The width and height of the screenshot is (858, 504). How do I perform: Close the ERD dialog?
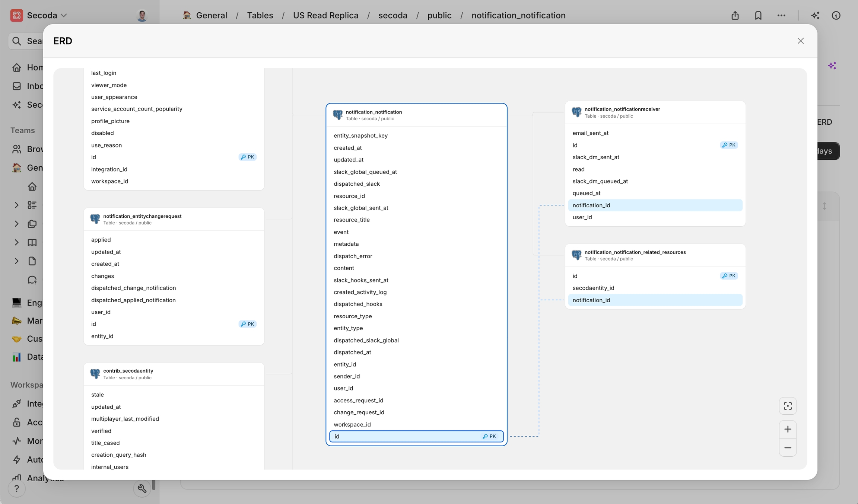point(800,41)
